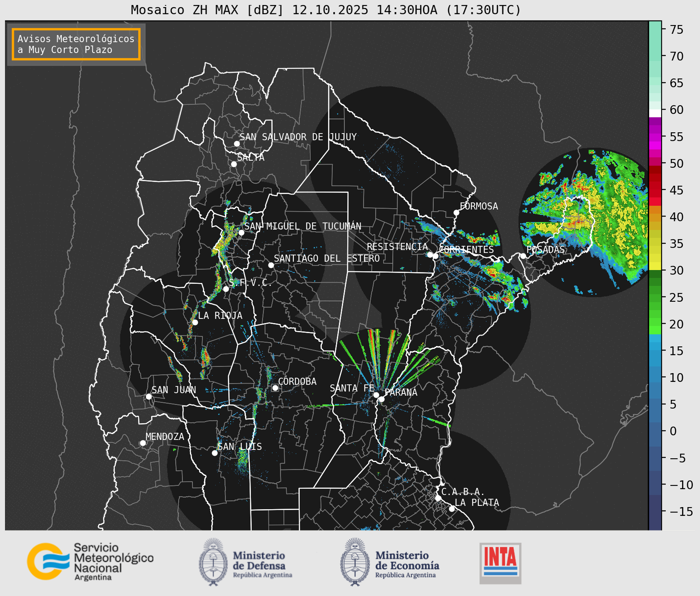Screen dimensions: 700x596
Task: Click the magenta 55 dBZ colorbar band
Action: coord(655,136)
